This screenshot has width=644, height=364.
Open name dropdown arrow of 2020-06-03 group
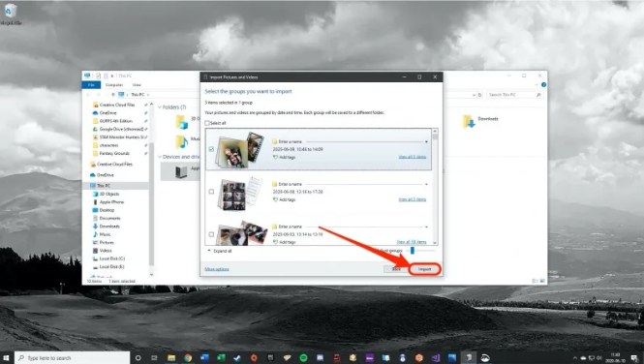(426, 227)
